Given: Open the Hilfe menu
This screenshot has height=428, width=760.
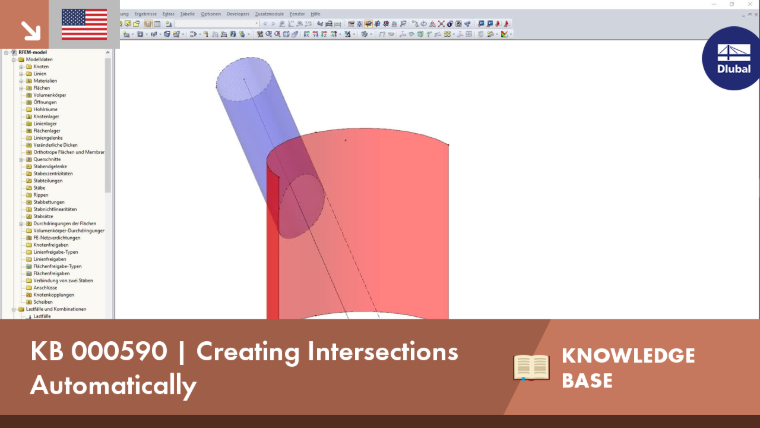Looking at the screenshot, I should pos(315,14).
